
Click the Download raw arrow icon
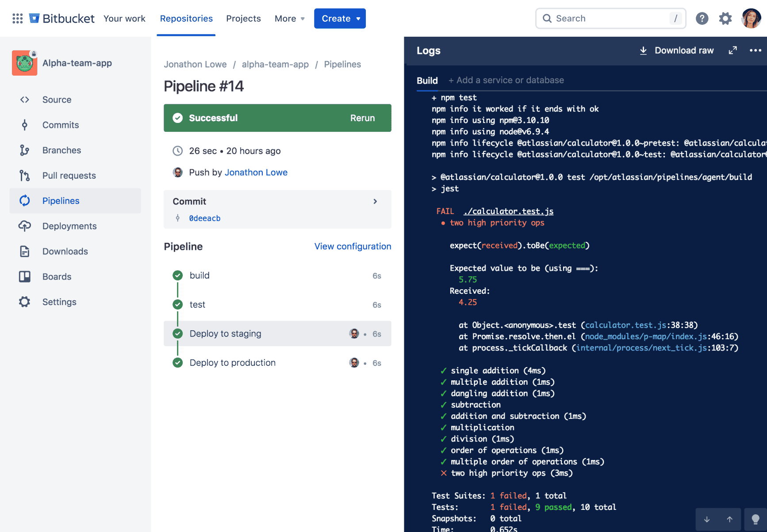pyautogui.click(x=644, y=50)
